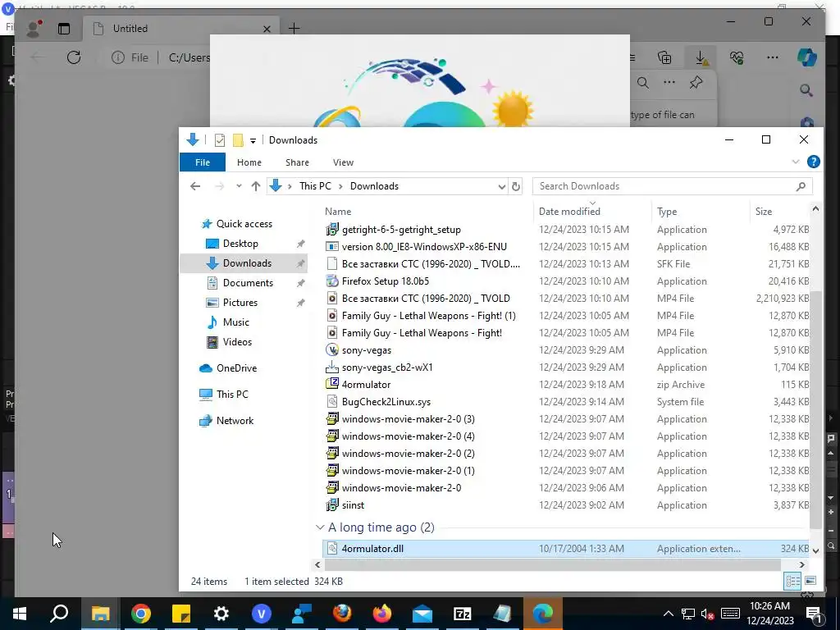Select Desktop in Quick access

point(240,244)
